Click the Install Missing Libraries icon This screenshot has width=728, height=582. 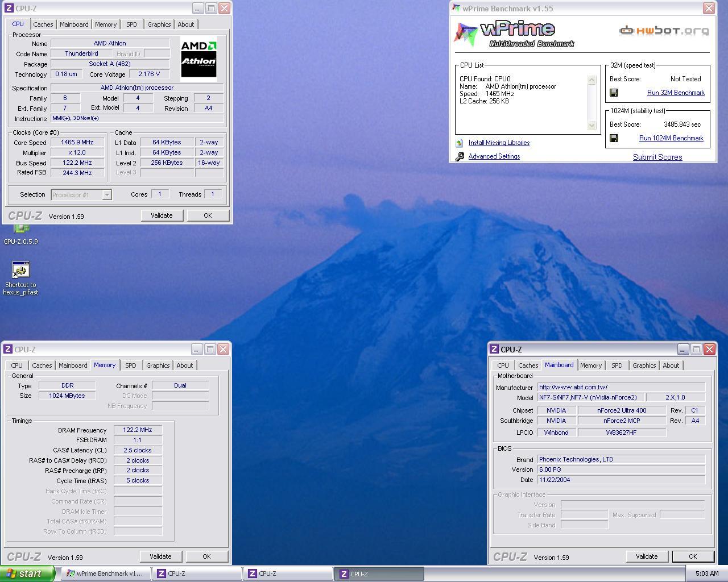[x=459, y=143]
